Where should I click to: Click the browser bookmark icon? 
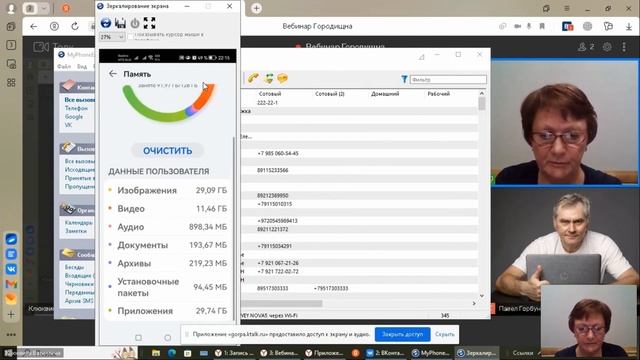coord(542,26)
